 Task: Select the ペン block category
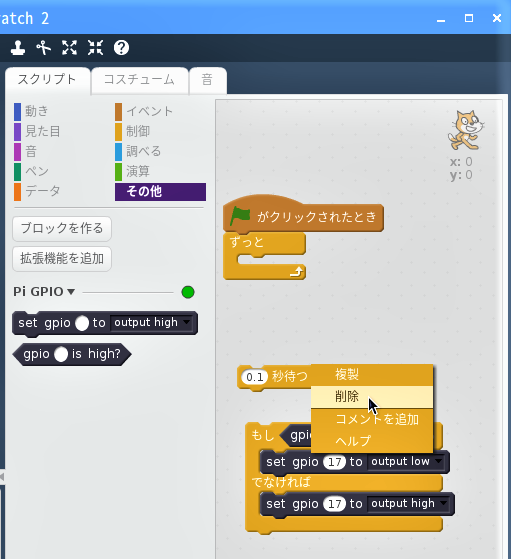[x=31, y=171]
